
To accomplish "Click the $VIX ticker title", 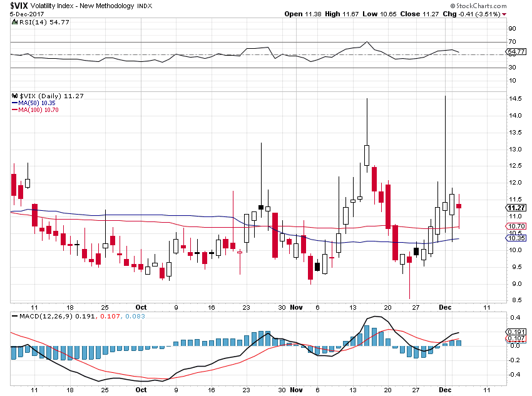I will tap(19, 6).
